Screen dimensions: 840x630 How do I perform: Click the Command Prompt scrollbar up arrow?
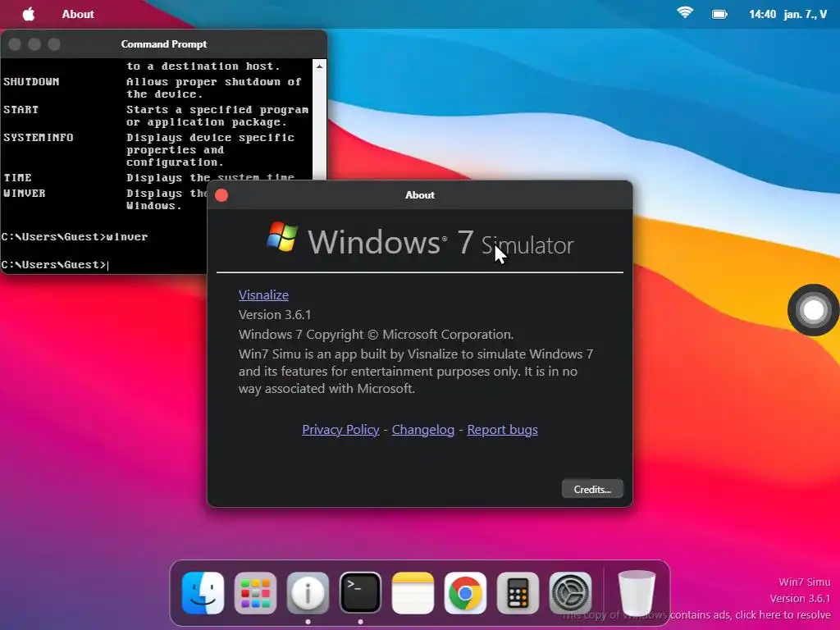pyautogui.click(x=319, y=66)
